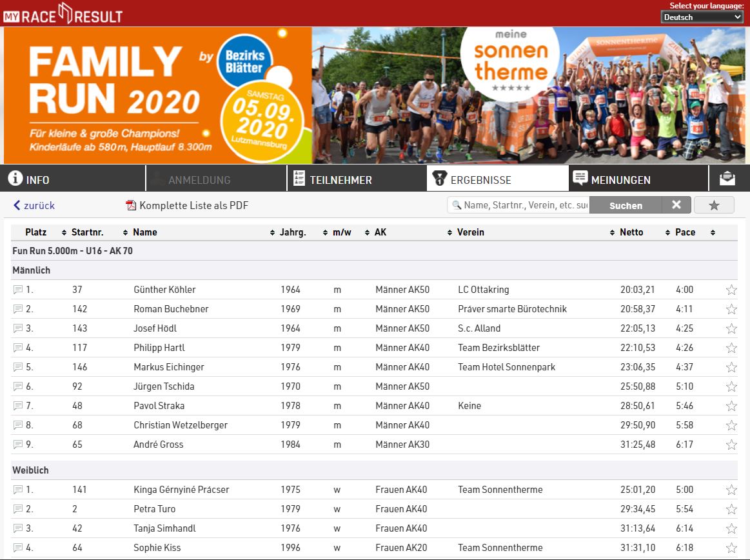The image size is (750, 560).
Task: Open comment icon for Pavol Straka
Action: pos(17,406)
